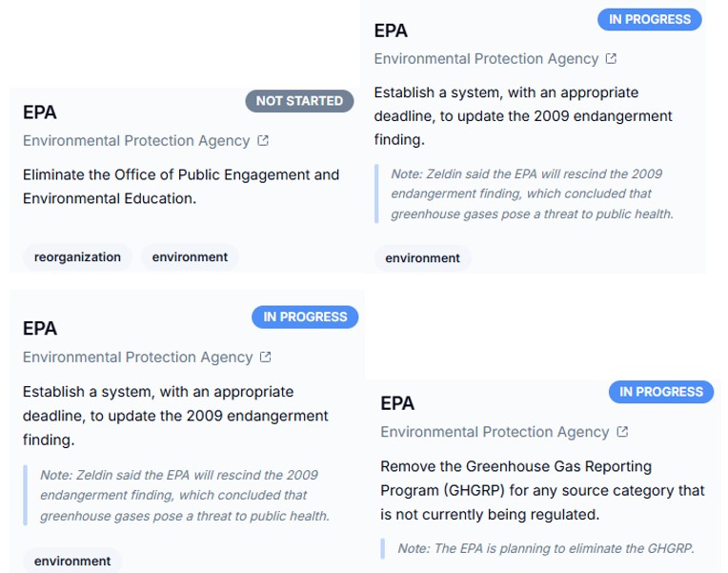Screen dimensions: 728x573
Task: Select environment tag beside the reorganization tag
Action: click(190, 256)
